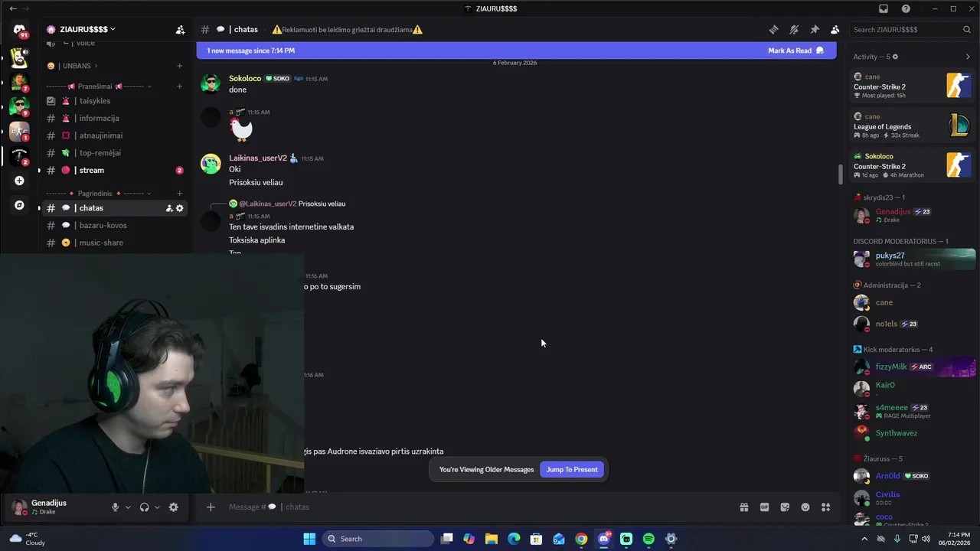Show hidden system tray icons
This screenshot has width=980, height=551.
(864, 539)
